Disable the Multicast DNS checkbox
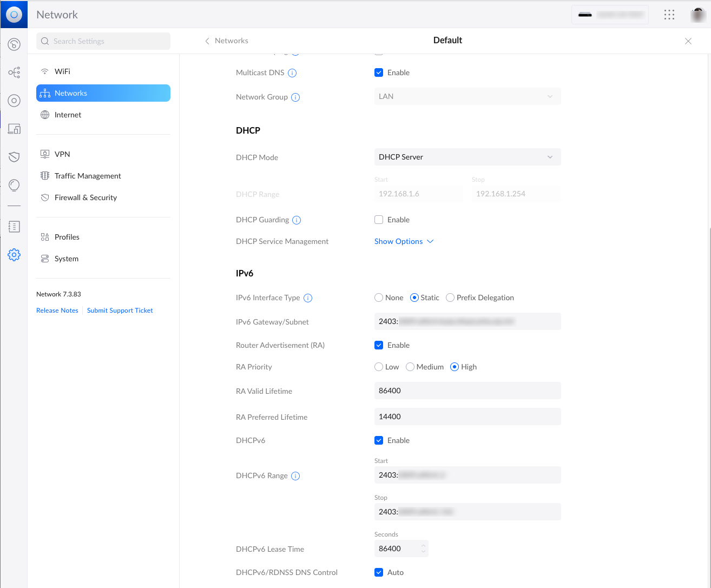Image resolution: width=711 pixels, height=588 pixels. point(379,72)
